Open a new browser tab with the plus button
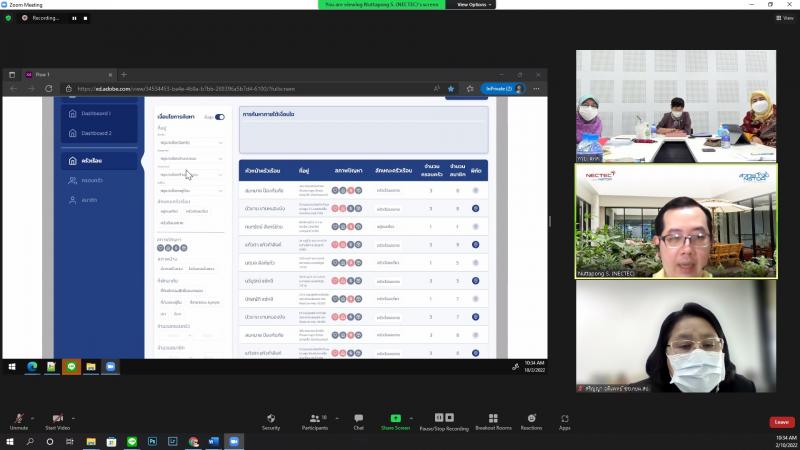Screen dimensions: 800x450 pyautogui.click(x=123, y=74)
